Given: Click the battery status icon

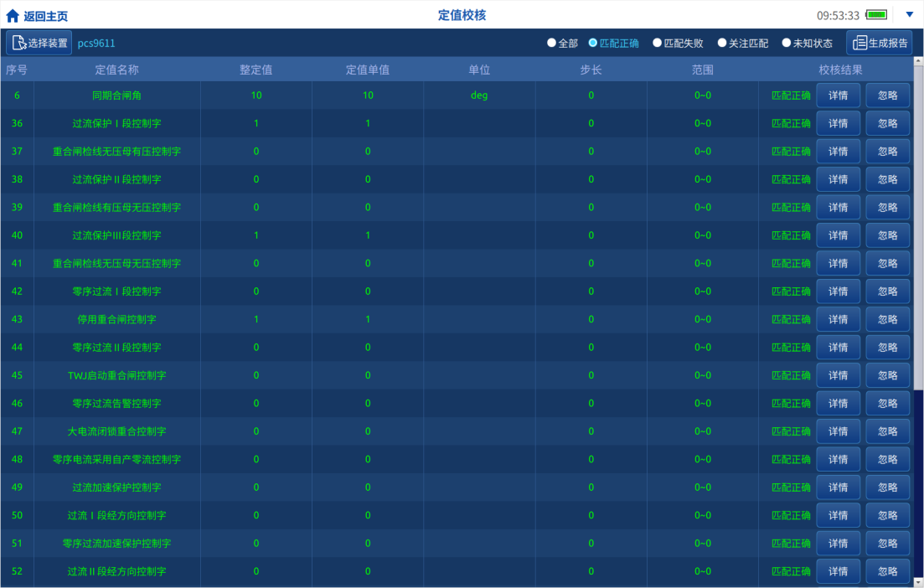Looking at the screenshot, I should [876, 15].
